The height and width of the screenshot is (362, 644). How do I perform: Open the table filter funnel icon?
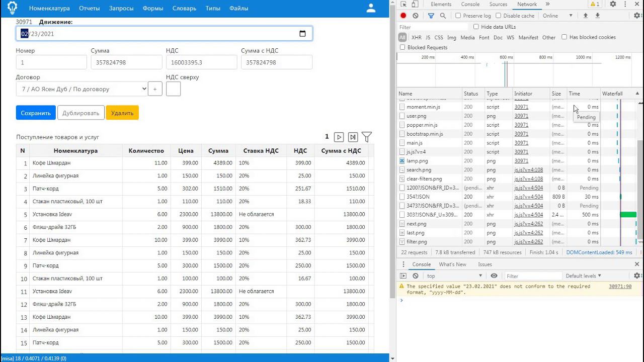click(x=367, y=137)
